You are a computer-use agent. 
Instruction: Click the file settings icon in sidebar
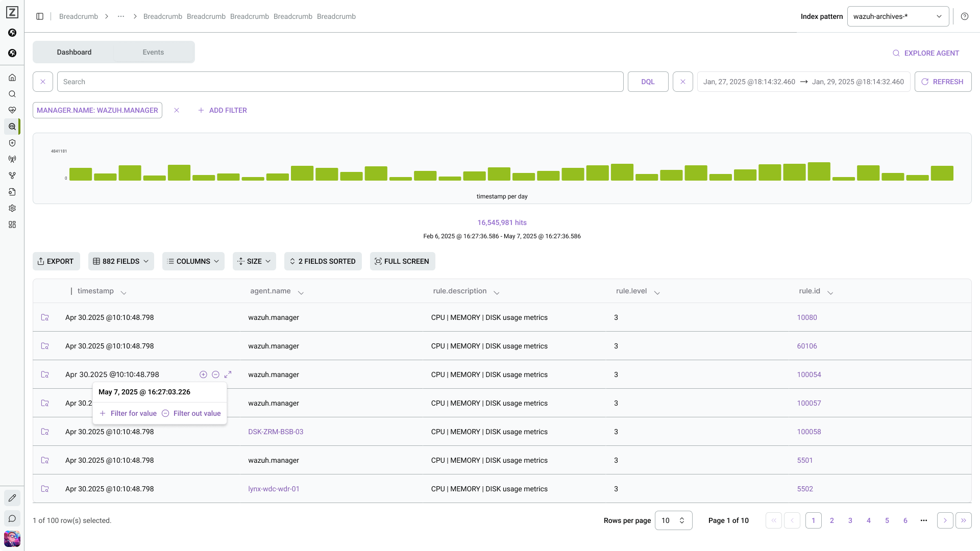tap(12, 192)
